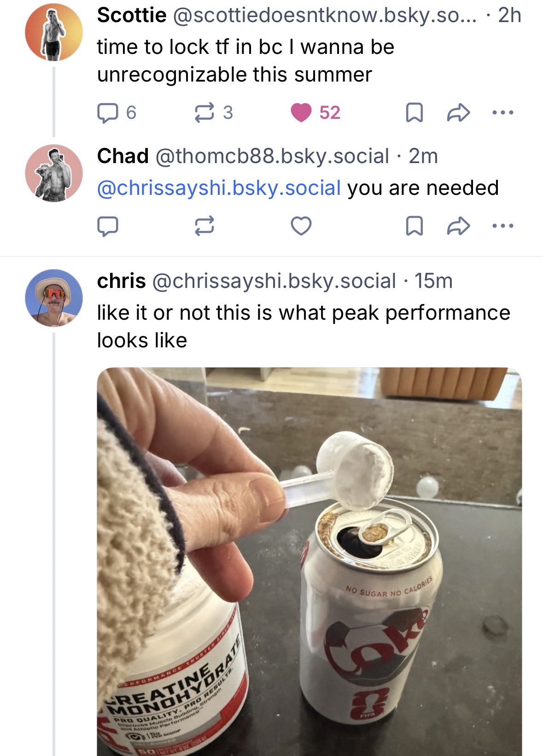Open chris's post about peak performance
Viewport: 543px width, 756px height.
click(x=303, y=326)
